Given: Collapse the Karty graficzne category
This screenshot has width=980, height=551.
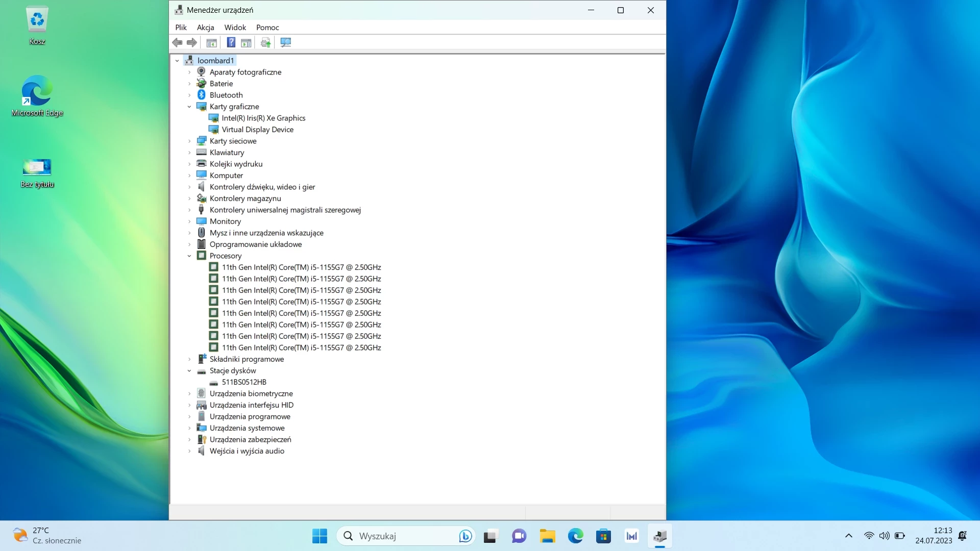Looking at the screenshot, I should [189, 107].
